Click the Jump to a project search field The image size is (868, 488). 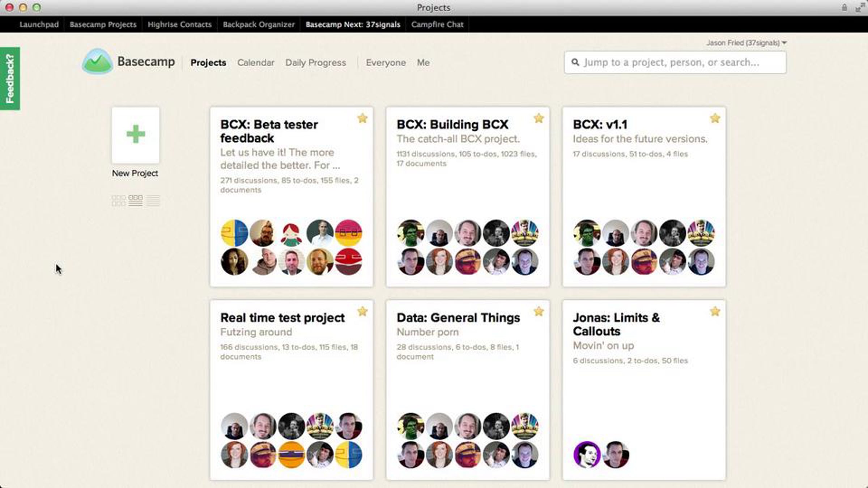pyautogui.click(x=675, y=63)
